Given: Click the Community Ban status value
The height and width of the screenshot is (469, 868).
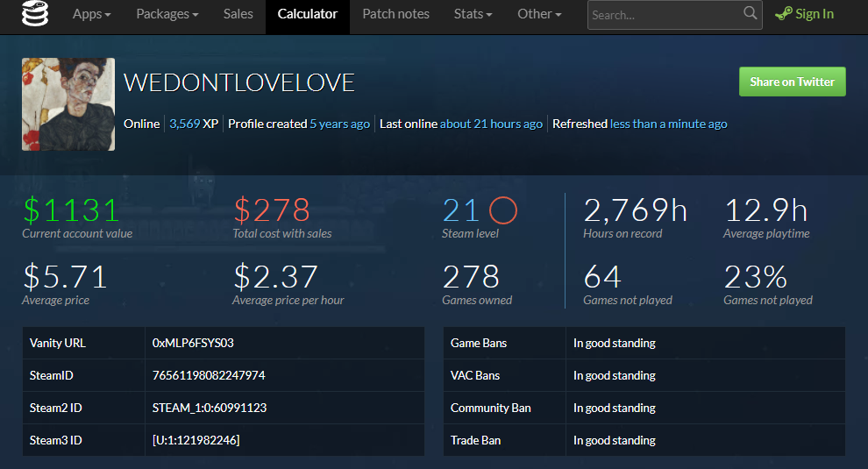Looking at the screenshot, I should coord(615,409).
